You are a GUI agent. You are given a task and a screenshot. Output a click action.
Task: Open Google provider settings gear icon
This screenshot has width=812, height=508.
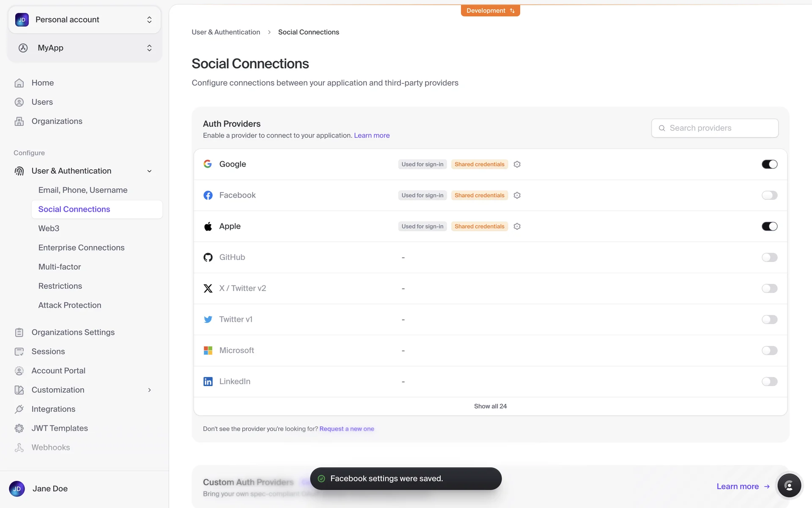[x=517, y=164]
